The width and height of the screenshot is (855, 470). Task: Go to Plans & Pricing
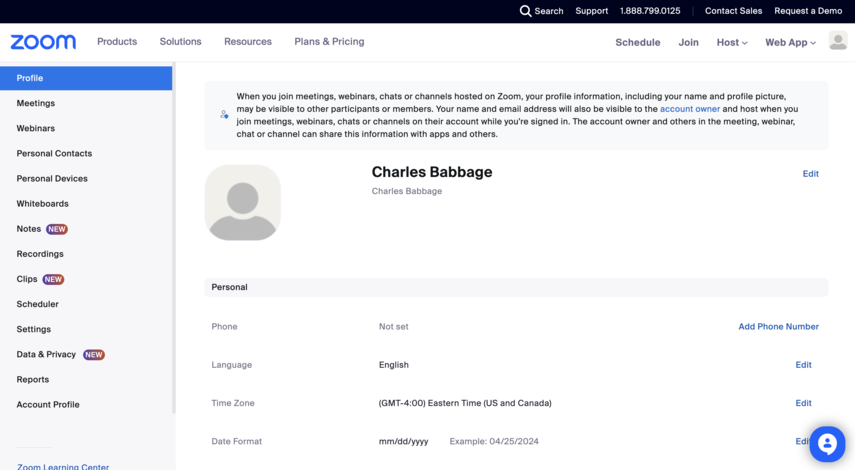coord(329,42)
